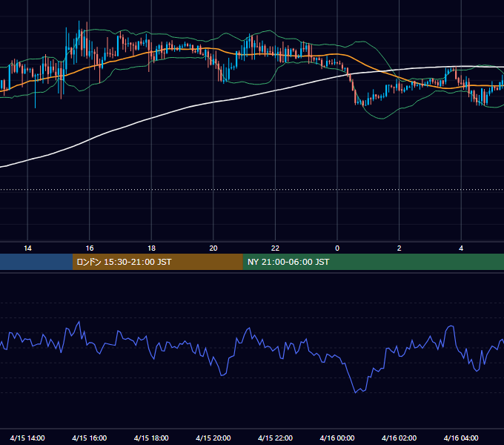Click the 4/15 18:00 timestamp label
This screenshot has height=445, width=504.
[x=151, y=438]
